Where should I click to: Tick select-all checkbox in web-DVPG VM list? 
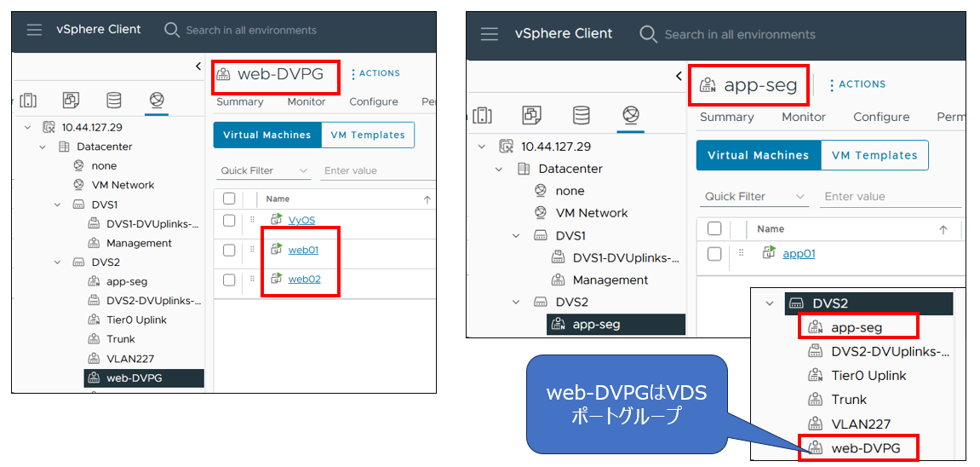(x=229, y=199)
